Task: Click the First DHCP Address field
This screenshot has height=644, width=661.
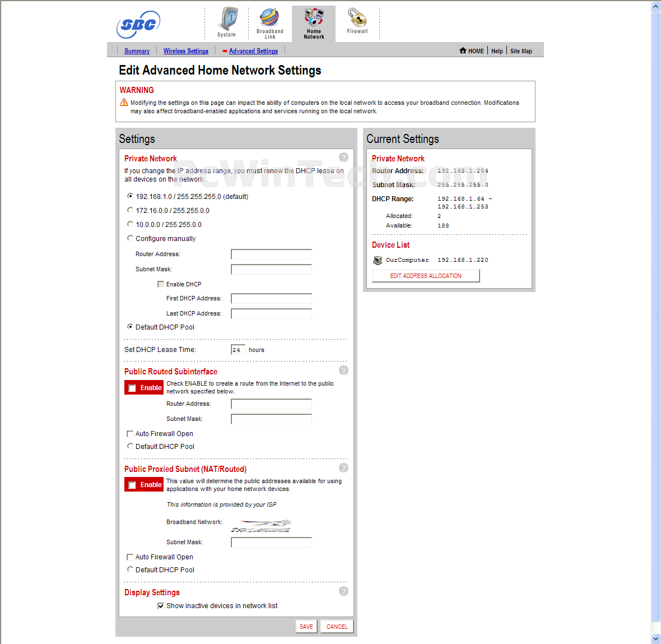Action: [272, 299]
